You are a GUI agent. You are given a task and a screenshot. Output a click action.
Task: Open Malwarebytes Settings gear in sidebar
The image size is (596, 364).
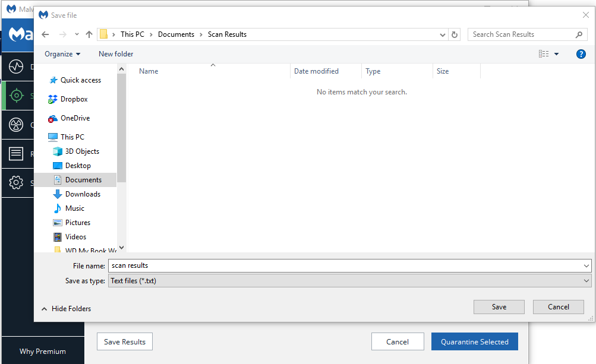(16, 183)
